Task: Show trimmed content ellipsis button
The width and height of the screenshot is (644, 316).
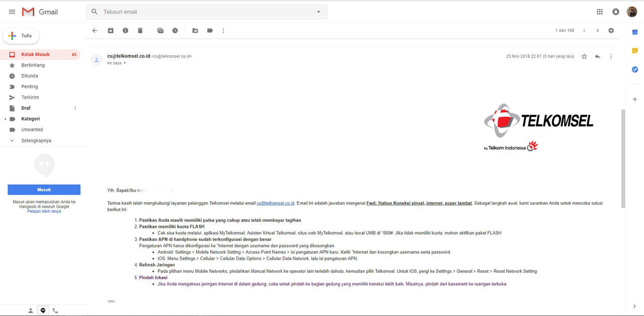Action: coord(111,301)
